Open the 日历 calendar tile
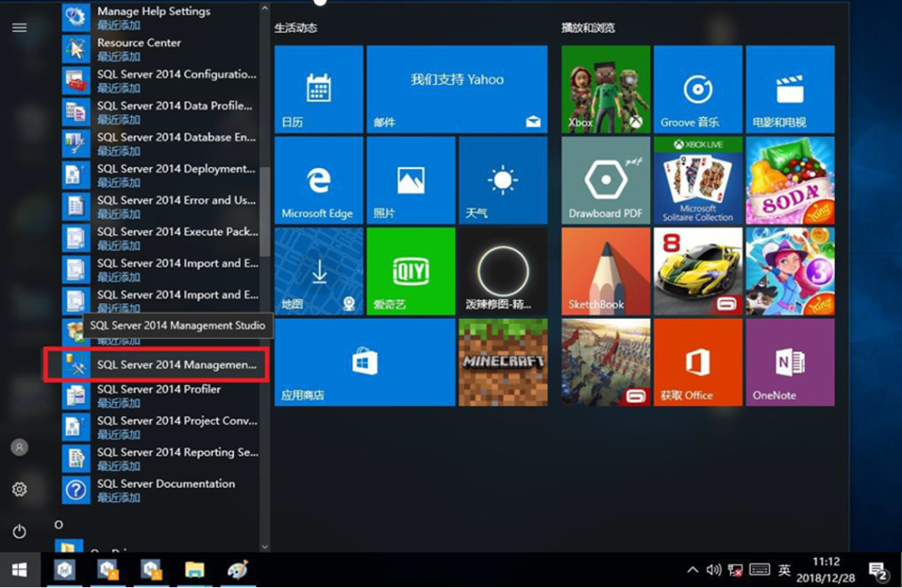902x588 pixels. coord(319,89)
